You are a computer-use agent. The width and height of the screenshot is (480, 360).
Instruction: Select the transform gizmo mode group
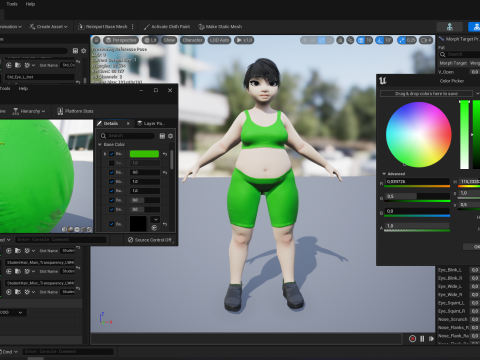point(317,40)
